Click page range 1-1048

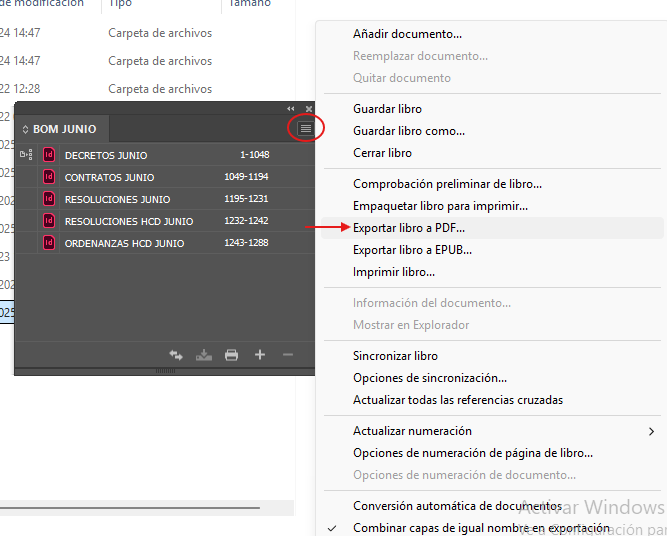[x=254, y=154]
